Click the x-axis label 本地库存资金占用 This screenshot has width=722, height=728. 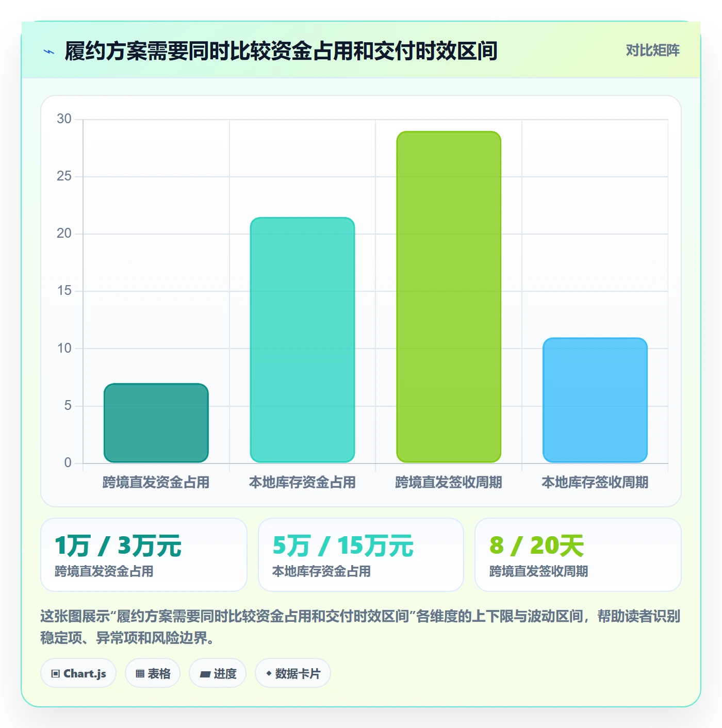click(302, 483)
